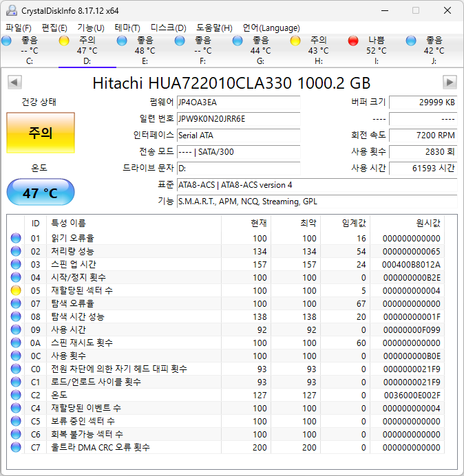
Task: Go to next disk with right arrow
Action: click(x=450, y=83)
